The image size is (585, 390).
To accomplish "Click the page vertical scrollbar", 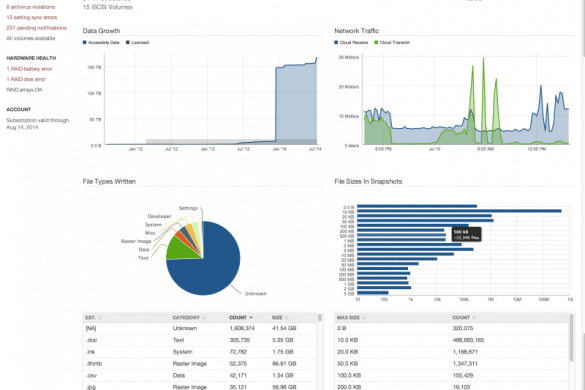I will (583, 28).
